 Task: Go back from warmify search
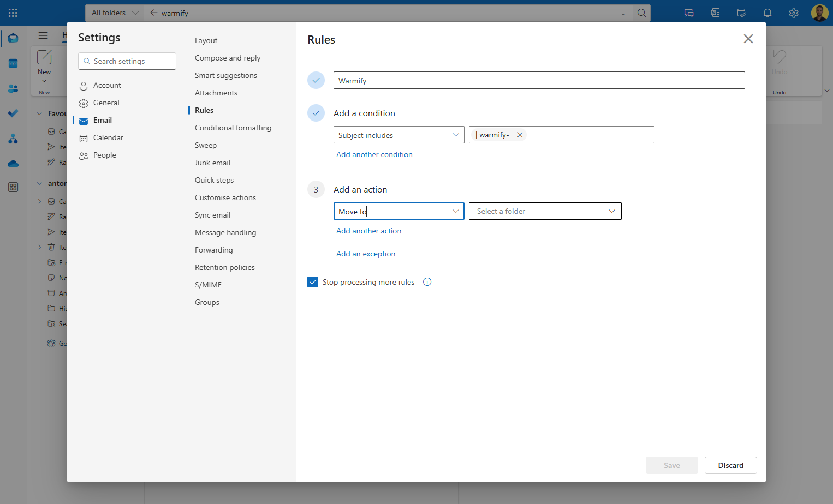pos(153,13)
